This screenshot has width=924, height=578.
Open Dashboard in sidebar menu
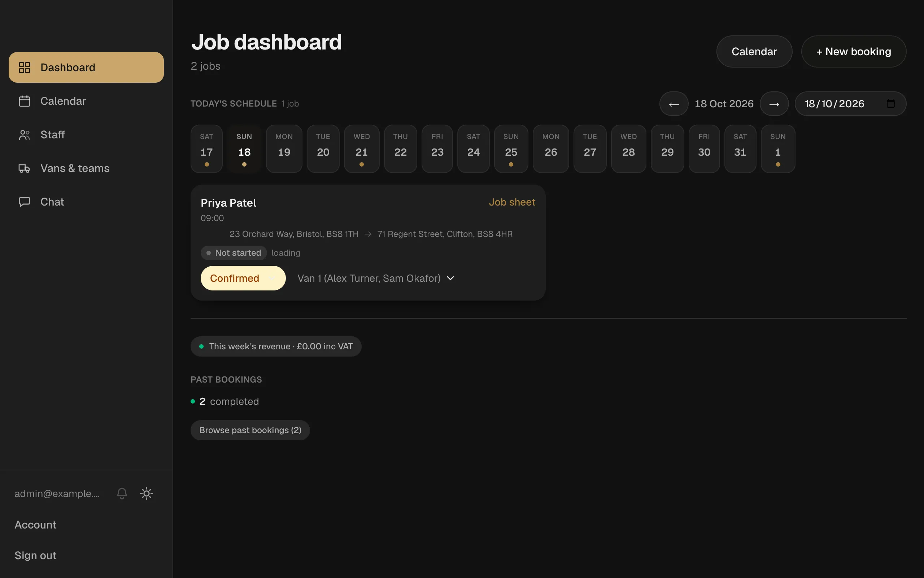[x=86, y=67]
